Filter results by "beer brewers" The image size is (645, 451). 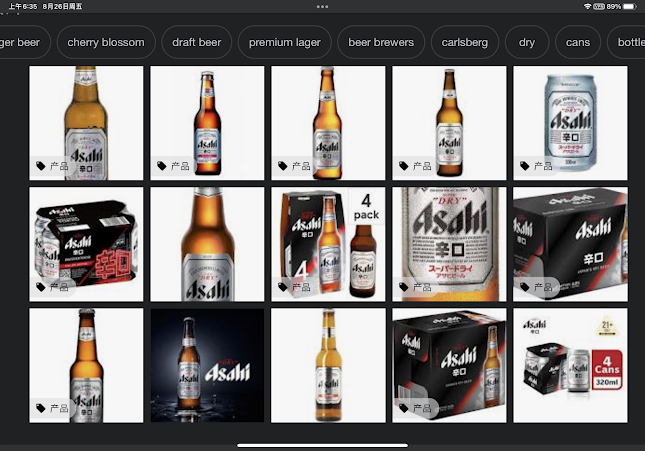tap(381, 43)
